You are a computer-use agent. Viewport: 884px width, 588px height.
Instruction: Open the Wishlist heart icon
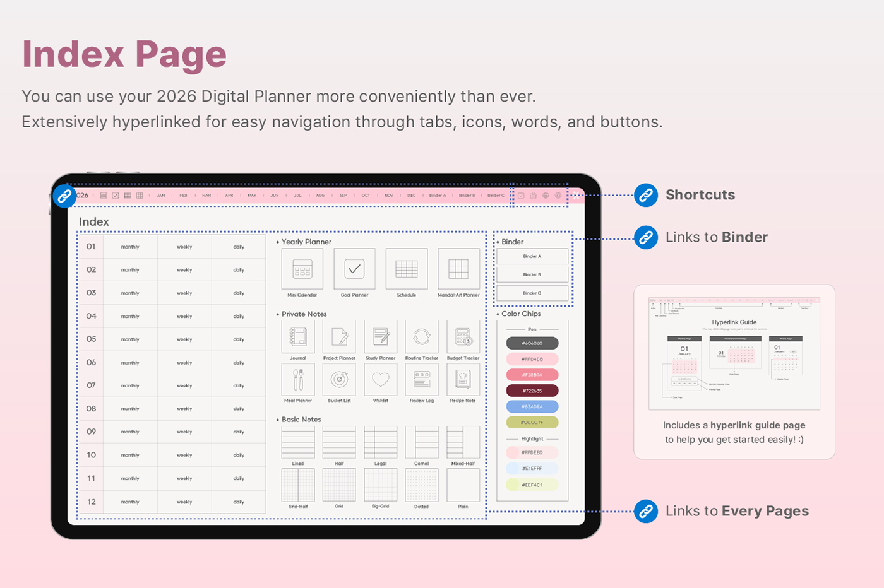coord(381,379)
